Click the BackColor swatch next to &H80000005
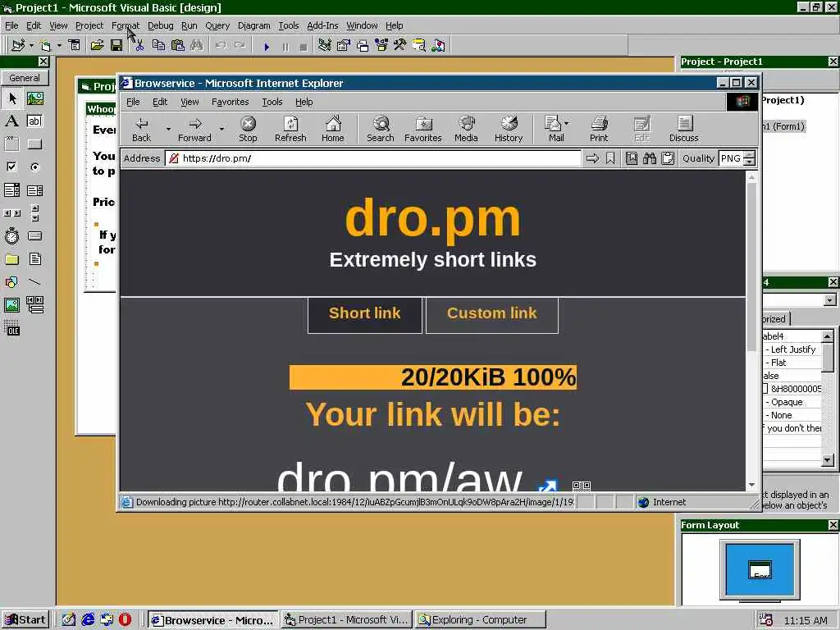The image size is (840, 630). point(765,389)
